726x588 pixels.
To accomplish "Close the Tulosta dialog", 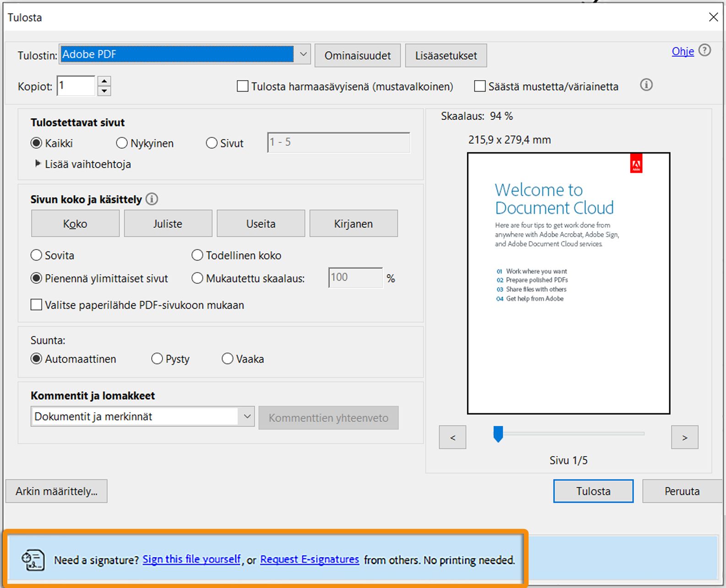I will 713,17.
